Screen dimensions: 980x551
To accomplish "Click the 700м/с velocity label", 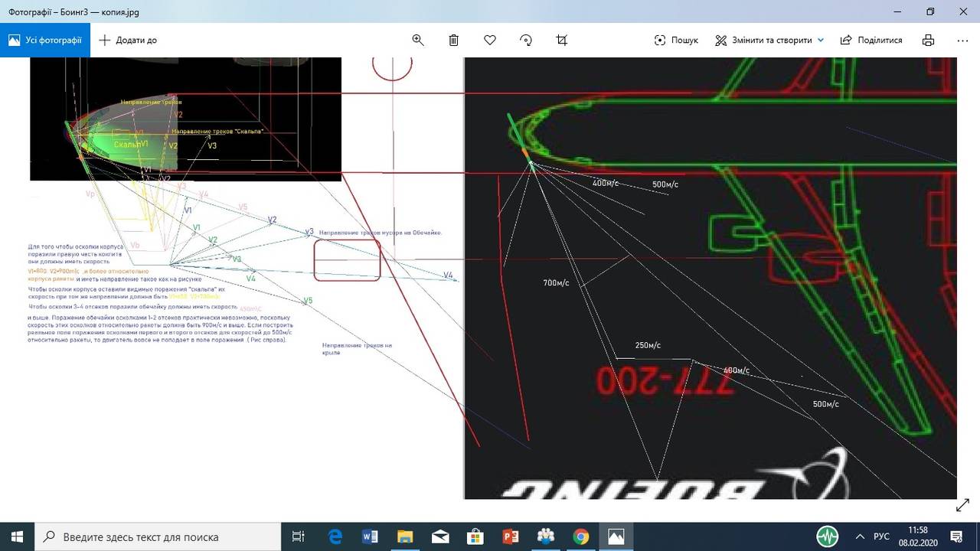I will (x=556, y=283).
